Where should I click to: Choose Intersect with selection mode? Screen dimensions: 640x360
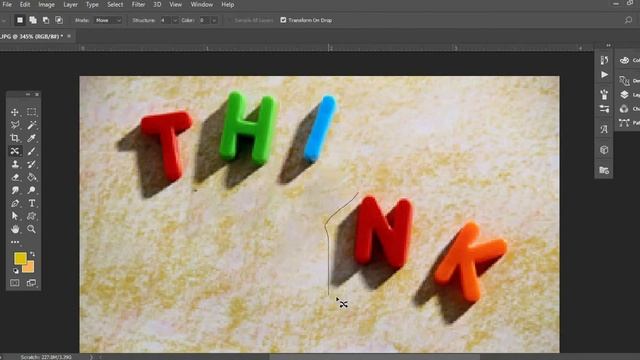click(59, 20)
